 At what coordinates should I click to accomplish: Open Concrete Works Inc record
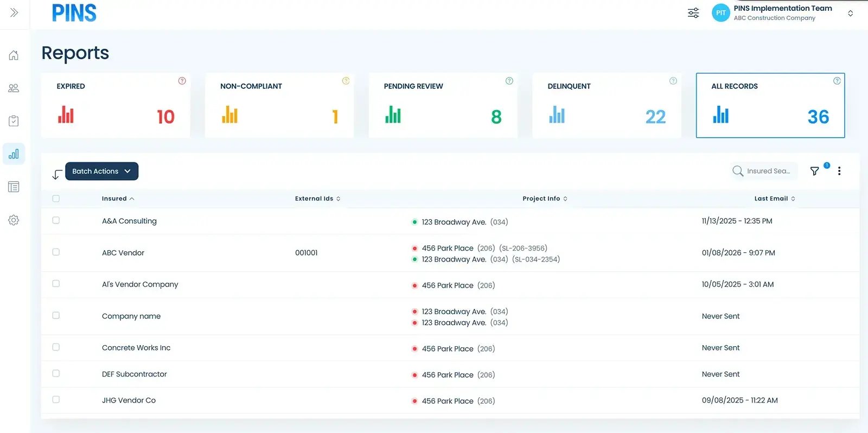(x=136, y=348)
